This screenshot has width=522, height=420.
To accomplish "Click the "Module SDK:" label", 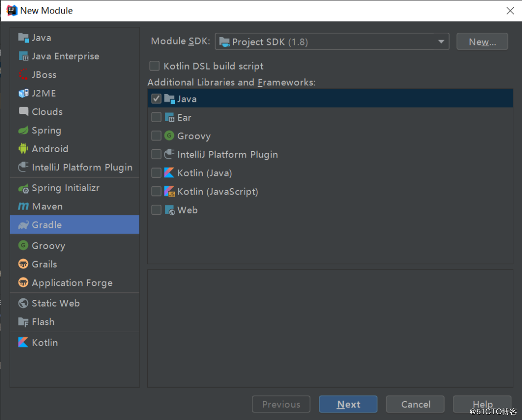I will [x=180, y=41].
